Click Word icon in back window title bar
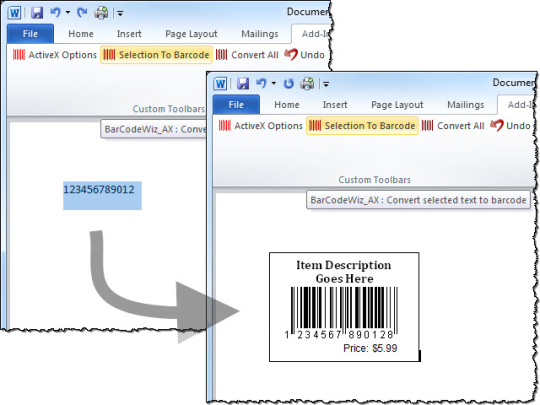Screen dimensions: 540x405 (x=15, y=13)
